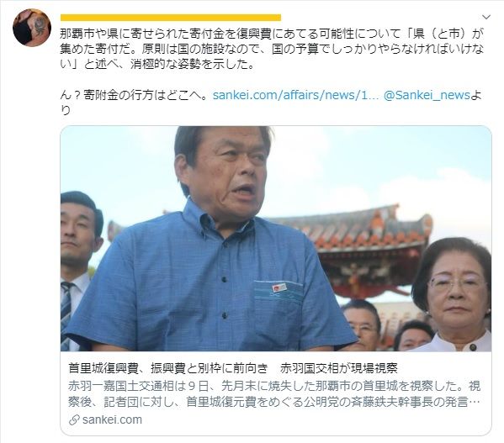Screen dimensions: 504x443
Task: Click the woman with glasses in photo
Action: pos(454,293)
